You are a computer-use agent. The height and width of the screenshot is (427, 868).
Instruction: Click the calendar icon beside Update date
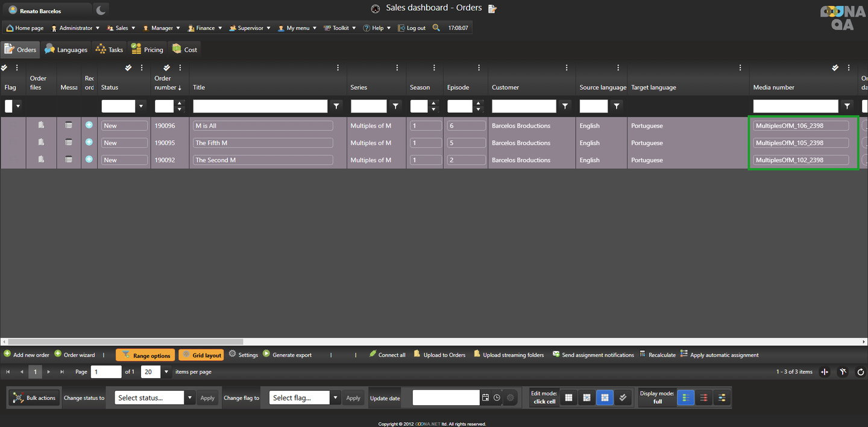[485, 398]
